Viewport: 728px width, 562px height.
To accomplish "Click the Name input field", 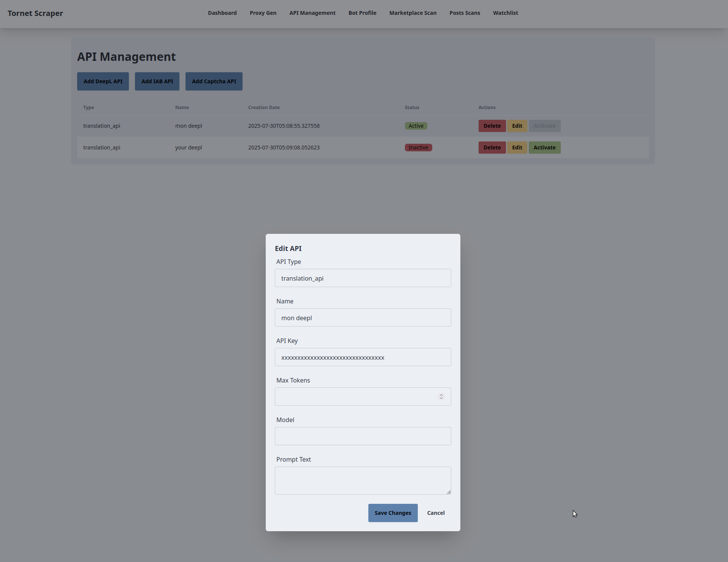I will coord(363,318).
